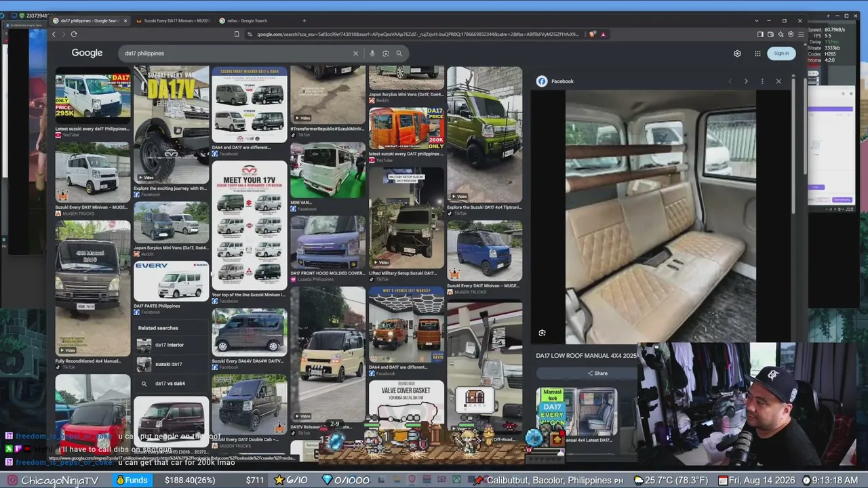Click the browser back arrow
Screen dimensions: 868x488
tap(54, 34)
